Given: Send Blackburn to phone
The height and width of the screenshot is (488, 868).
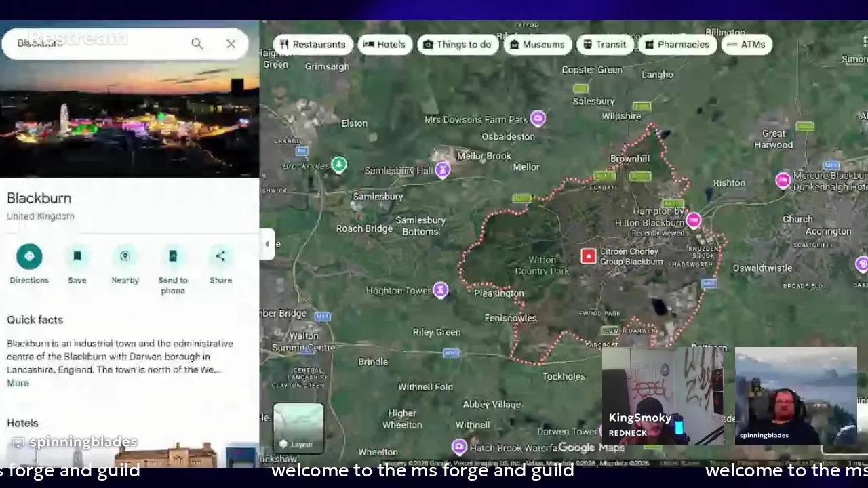Looking at the screenshot, I should (x=173, y=270).
